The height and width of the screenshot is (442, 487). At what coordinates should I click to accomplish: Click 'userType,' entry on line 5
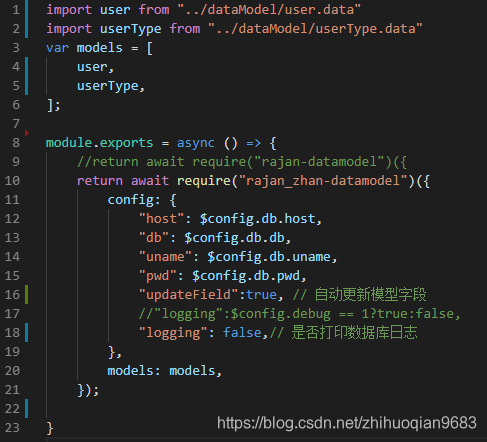tap(111, 86)
